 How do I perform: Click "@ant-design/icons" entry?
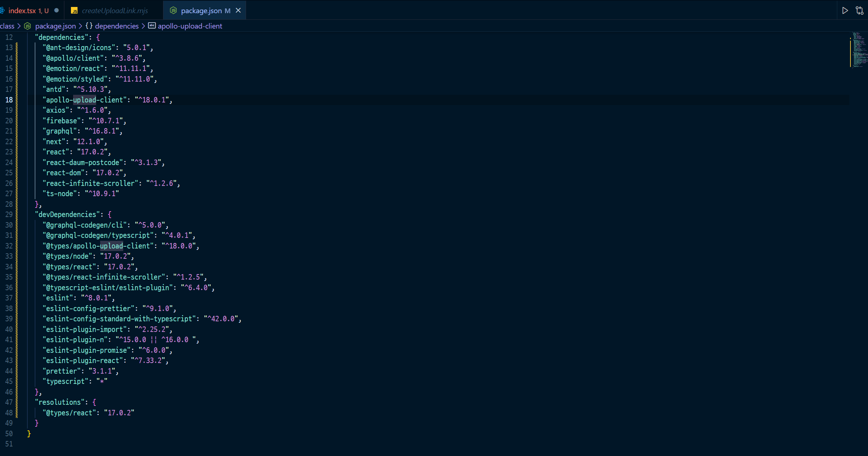tap(79, 48)
